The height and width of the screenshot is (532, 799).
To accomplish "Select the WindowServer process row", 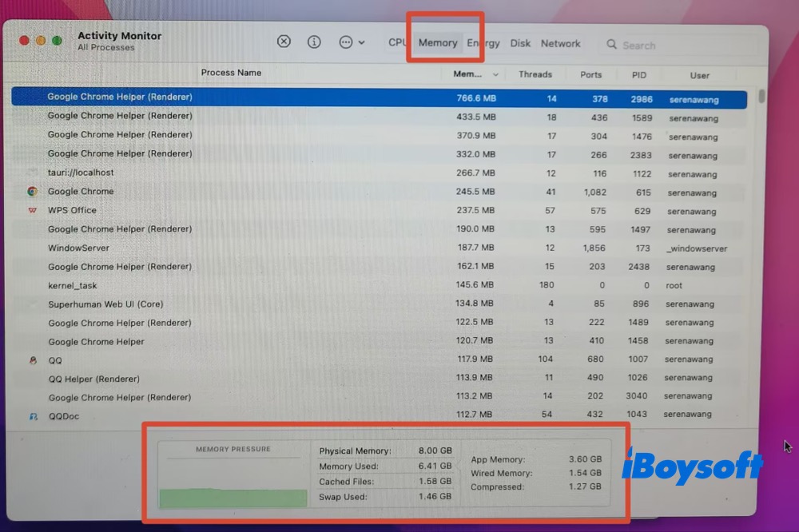I will point(379,248).
